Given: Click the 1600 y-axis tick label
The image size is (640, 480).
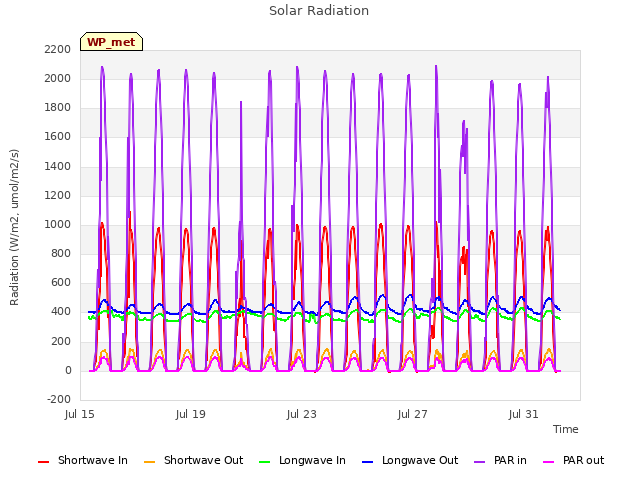Looking at the screenshot, I should point(58,137).
